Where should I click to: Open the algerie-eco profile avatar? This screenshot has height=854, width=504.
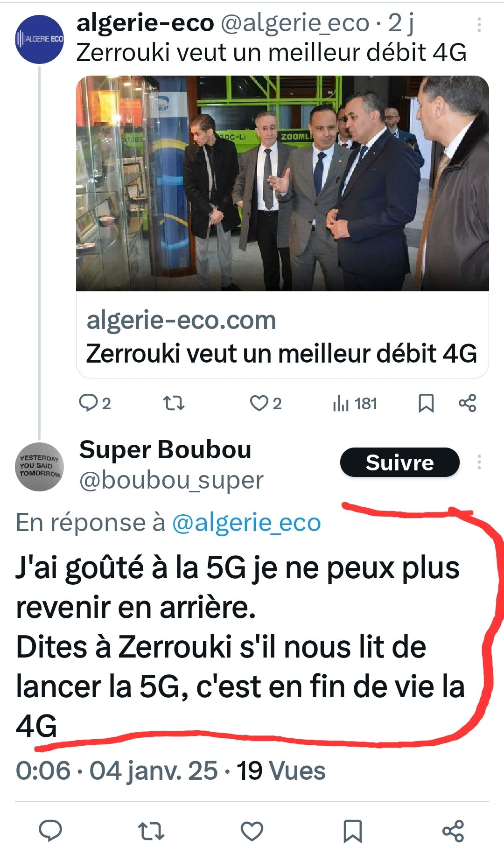[39, 39]
